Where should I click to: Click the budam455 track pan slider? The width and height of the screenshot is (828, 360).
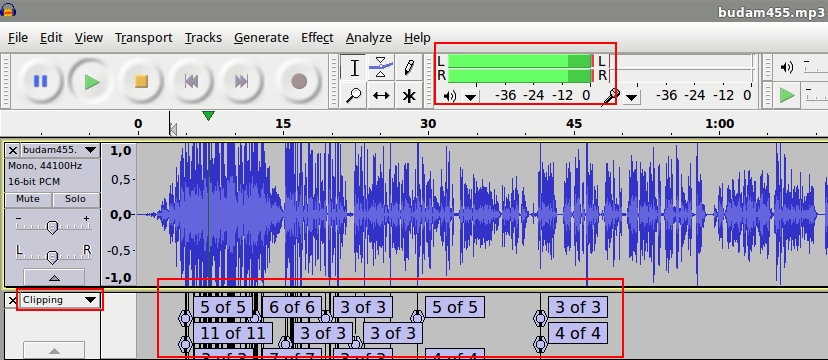[52, 257]
